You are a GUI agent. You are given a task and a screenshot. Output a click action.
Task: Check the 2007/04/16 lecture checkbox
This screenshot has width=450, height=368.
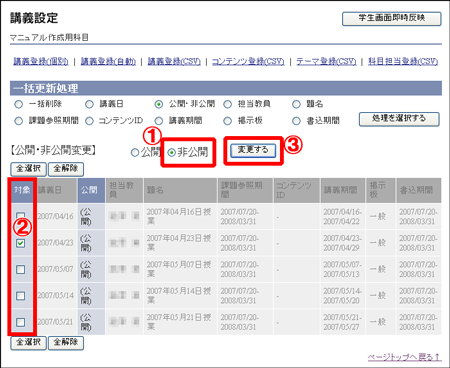21,215
